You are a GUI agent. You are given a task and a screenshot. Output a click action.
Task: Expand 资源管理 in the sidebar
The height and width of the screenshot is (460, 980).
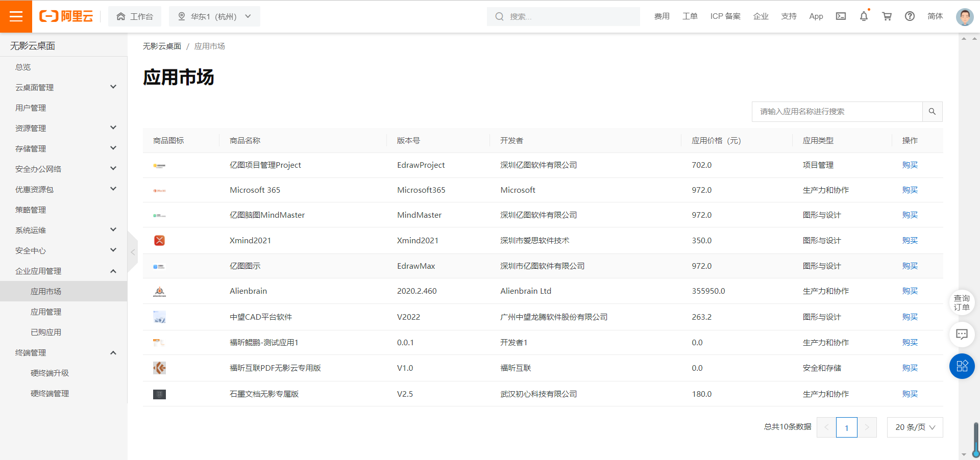pyautogui.click(x=63, y=128)
